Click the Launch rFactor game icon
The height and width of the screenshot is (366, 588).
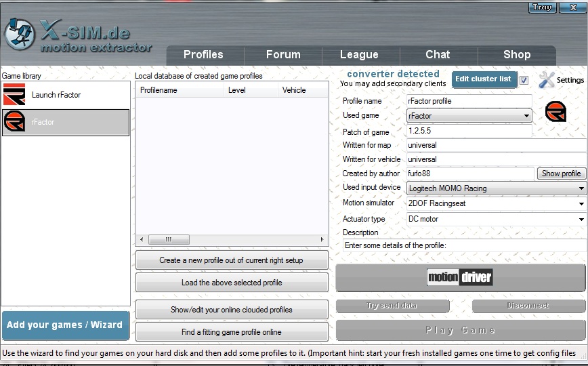coord(14,95)
